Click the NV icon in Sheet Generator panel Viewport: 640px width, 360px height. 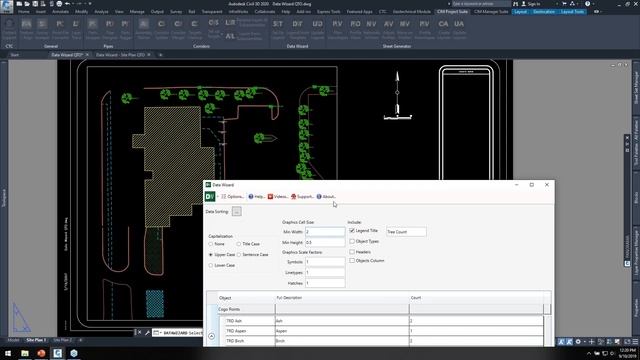[371, 24]
